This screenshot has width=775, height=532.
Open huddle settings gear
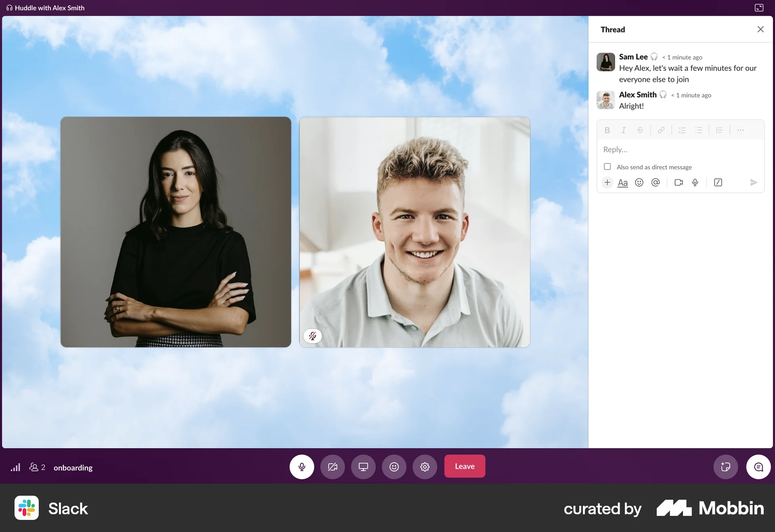click(425, 467)
